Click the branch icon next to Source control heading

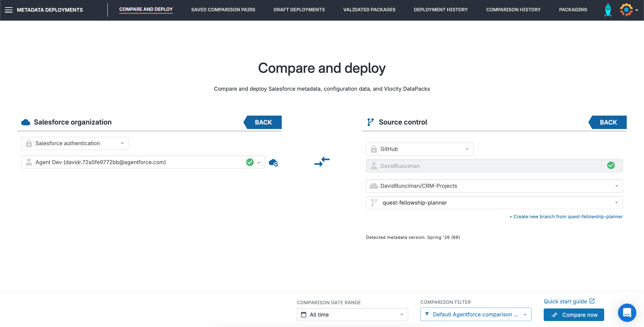pyautogui.click(x=371, y=122)
